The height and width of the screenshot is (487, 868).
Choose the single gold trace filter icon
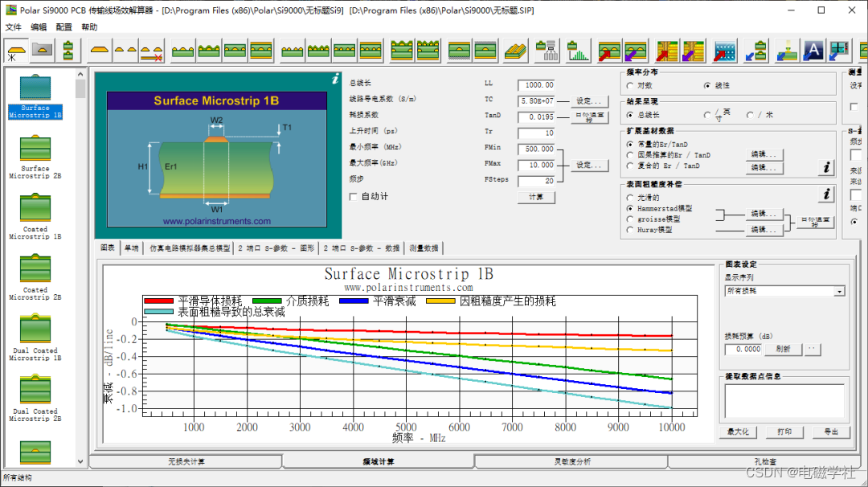coord(100,51)
